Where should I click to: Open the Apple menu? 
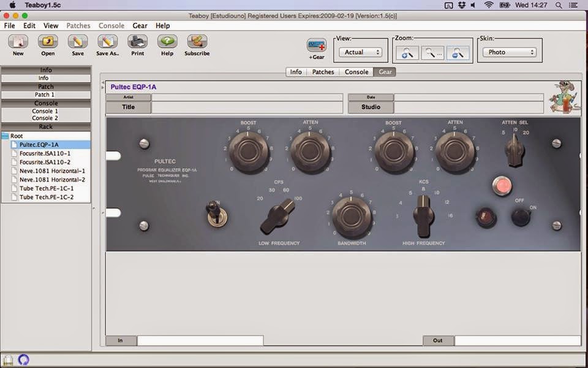[x=12, y=5]
